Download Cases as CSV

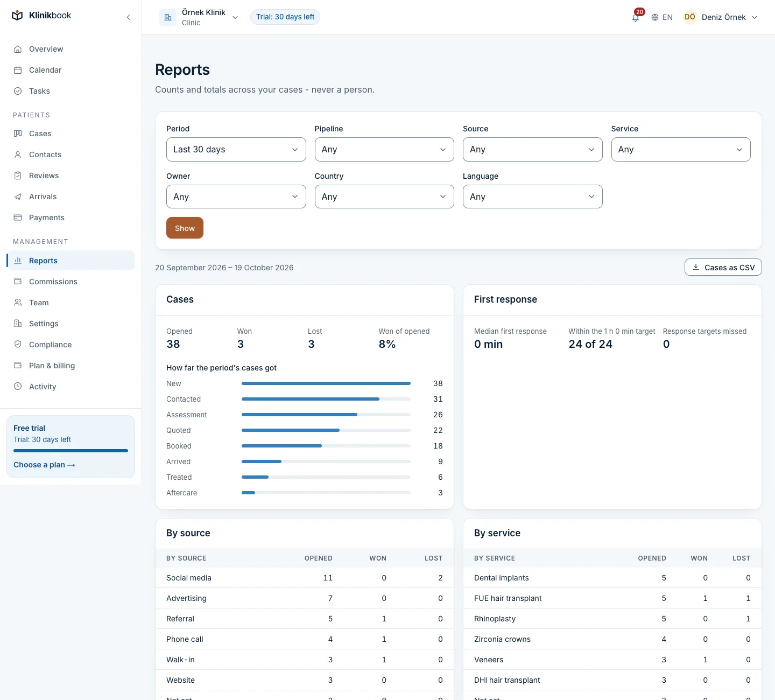(x=723, y=267)
